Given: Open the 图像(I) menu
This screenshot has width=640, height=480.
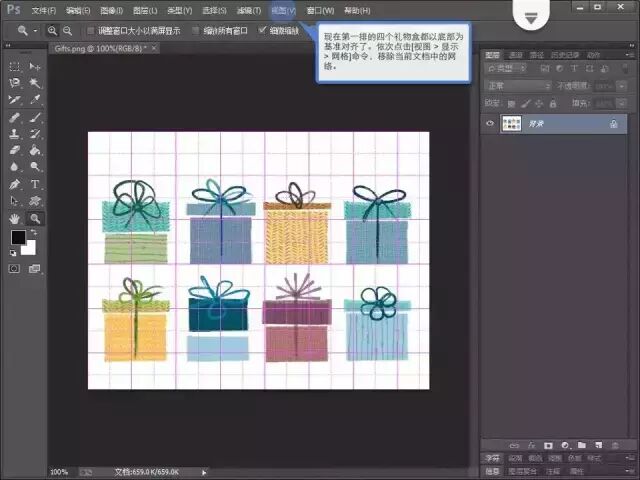Looking at the screenshot, I should (111, 11).
